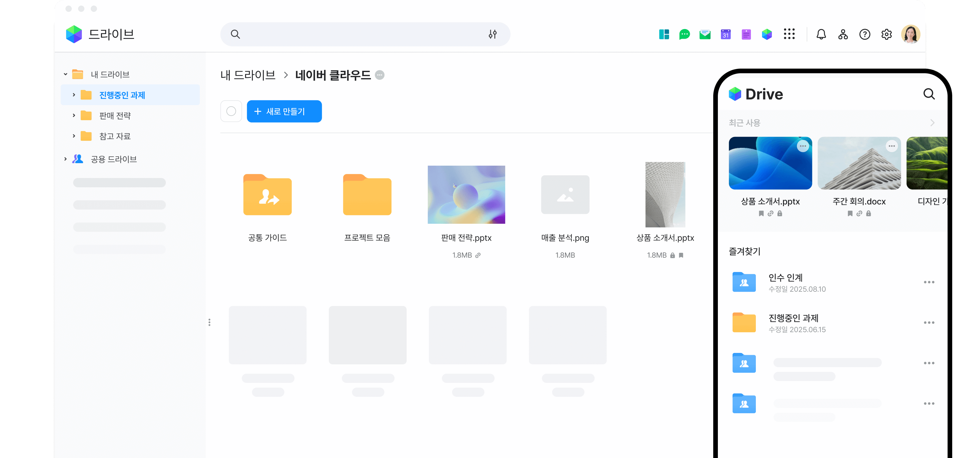Image resolution: width=980 pixels, height=458 pixels.
Task: Open the green mail app icon
Action: 705,34
